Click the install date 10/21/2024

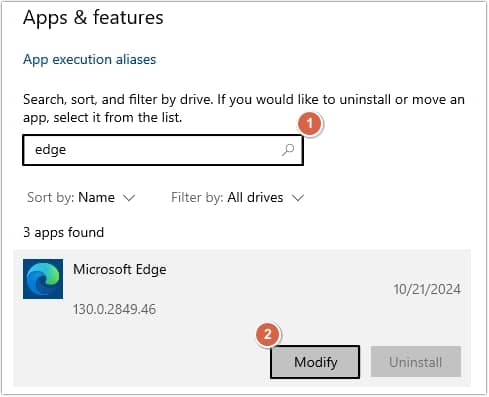(427, 289)
